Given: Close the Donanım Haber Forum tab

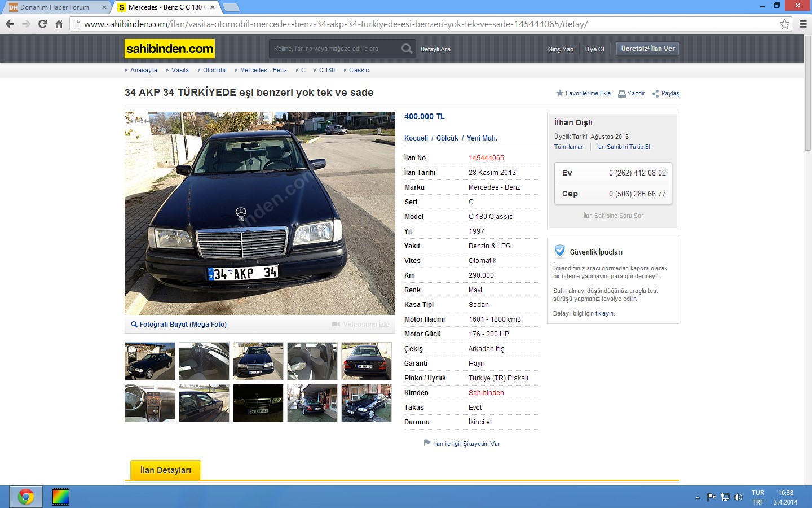Looking at the screenshot, I should (x=104, y=7).
